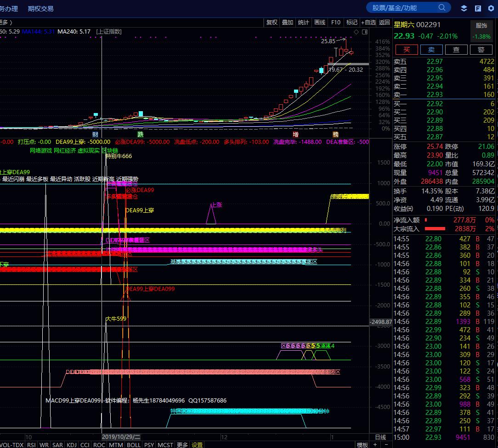
Task: Open the 模板 template menu
Action: tap(362, 445)
